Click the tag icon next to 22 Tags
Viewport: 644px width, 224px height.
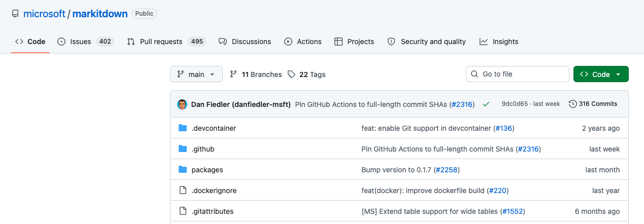[291, 74]
